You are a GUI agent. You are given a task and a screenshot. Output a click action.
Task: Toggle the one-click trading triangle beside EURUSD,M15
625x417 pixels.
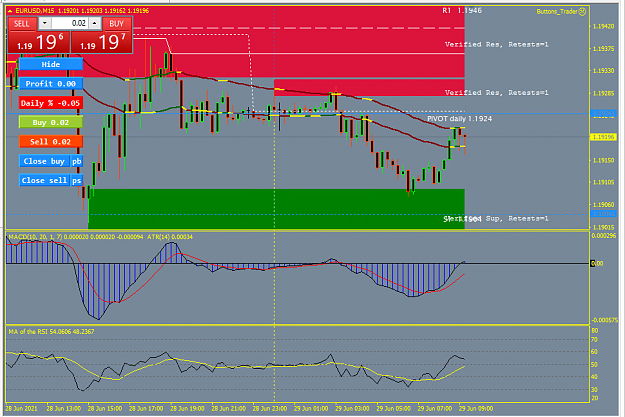10,11
